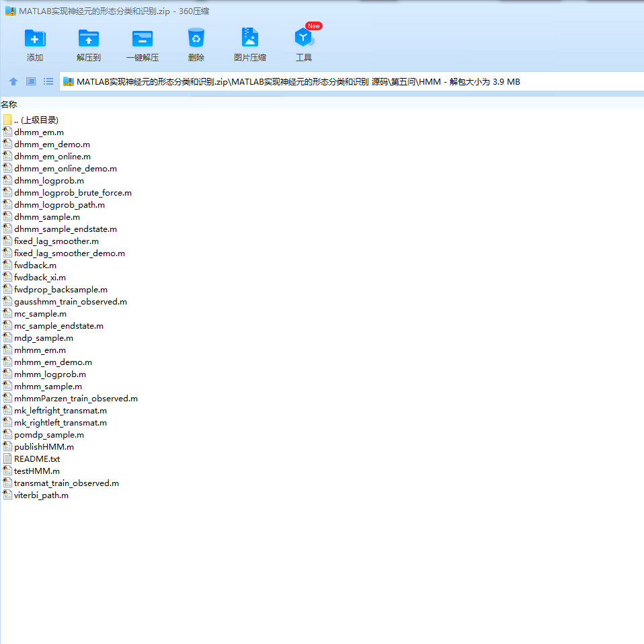Click the 解压到 (Extract to) icon

coord(88,38)
